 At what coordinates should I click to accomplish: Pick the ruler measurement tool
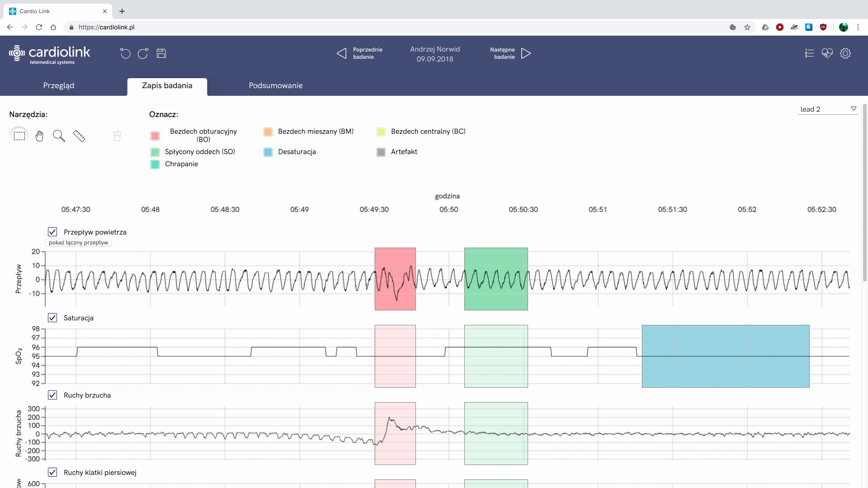click(79, 136)
